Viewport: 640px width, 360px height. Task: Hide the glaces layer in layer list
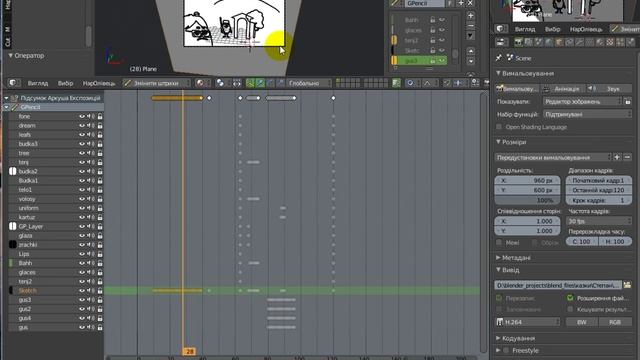[442, 30]
